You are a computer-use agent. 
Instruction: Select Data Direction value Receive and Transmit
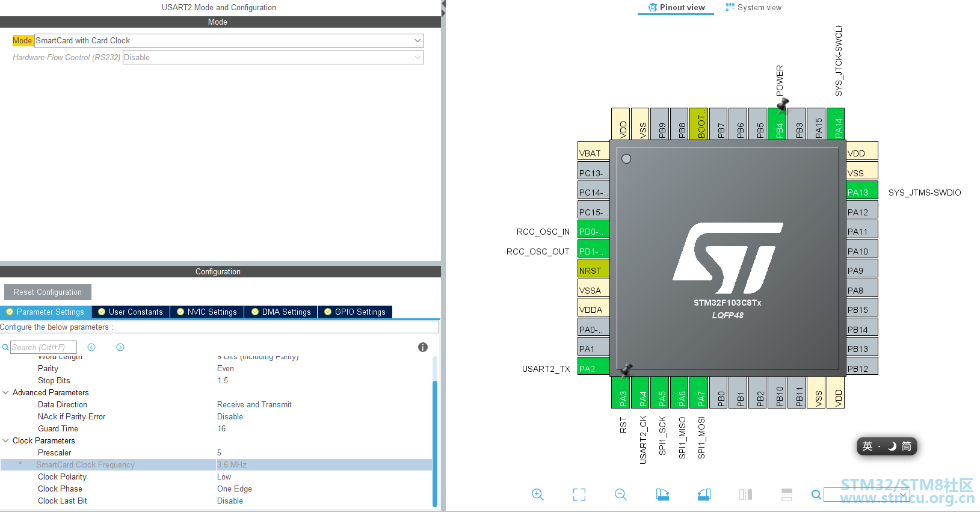254,404
